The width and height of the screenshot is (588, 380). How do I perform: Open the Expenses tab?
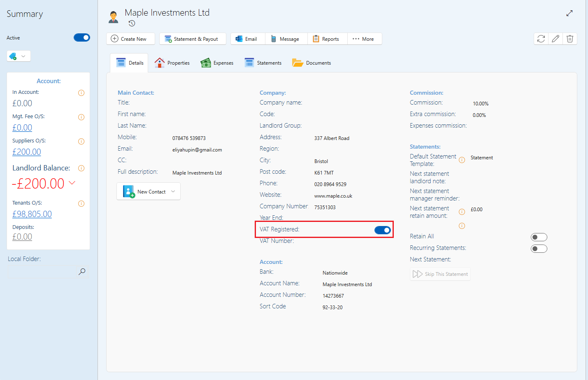pyautogui.click(x=217, y=63)
